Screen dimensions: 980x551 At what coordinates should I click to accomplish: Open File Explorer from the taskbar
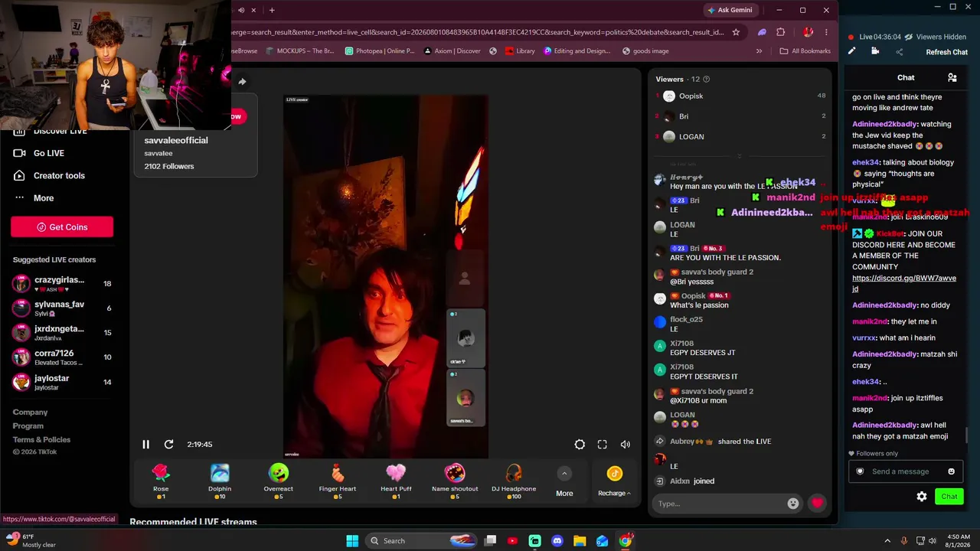pyautogui.click(x=580, y=541)
